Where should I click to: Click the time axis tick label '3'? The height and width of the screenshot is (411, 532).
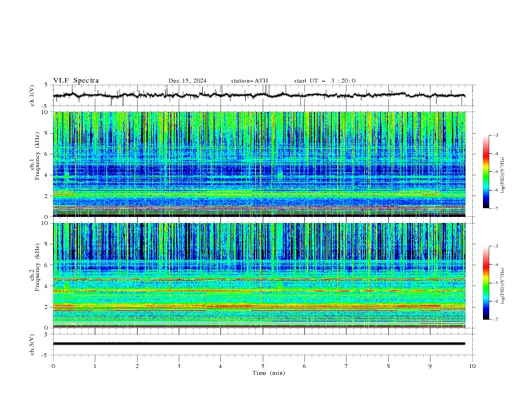click(x=179, y=366)
